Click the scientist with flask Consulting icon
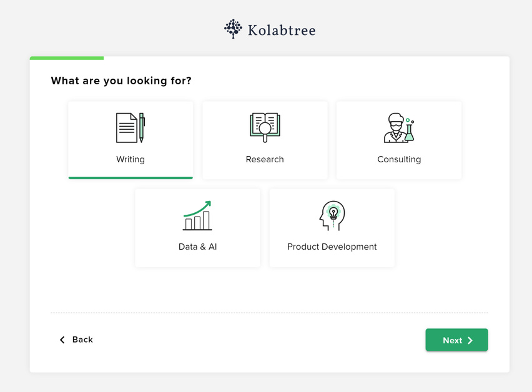This screenshot has height=392, width=532. pos(399,127)
